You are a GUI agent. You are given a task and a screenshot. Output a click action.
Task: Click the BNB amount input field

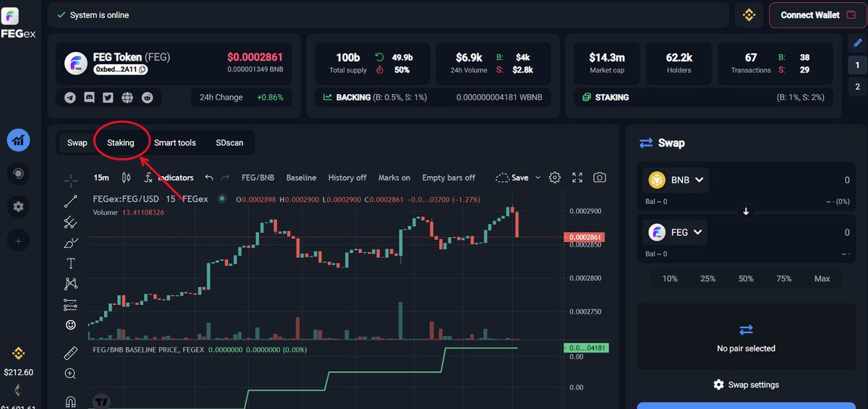[x=781, y=180]
